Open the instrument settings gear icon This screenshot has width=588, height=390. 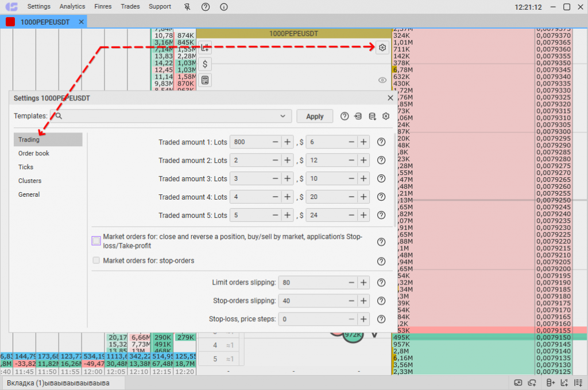tap(382, 48)
